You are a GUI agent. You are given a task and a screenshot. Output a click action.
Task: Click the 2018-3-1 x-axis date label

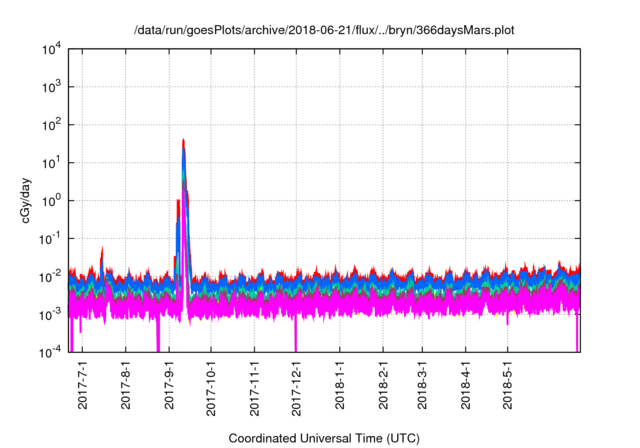point(422,385)
